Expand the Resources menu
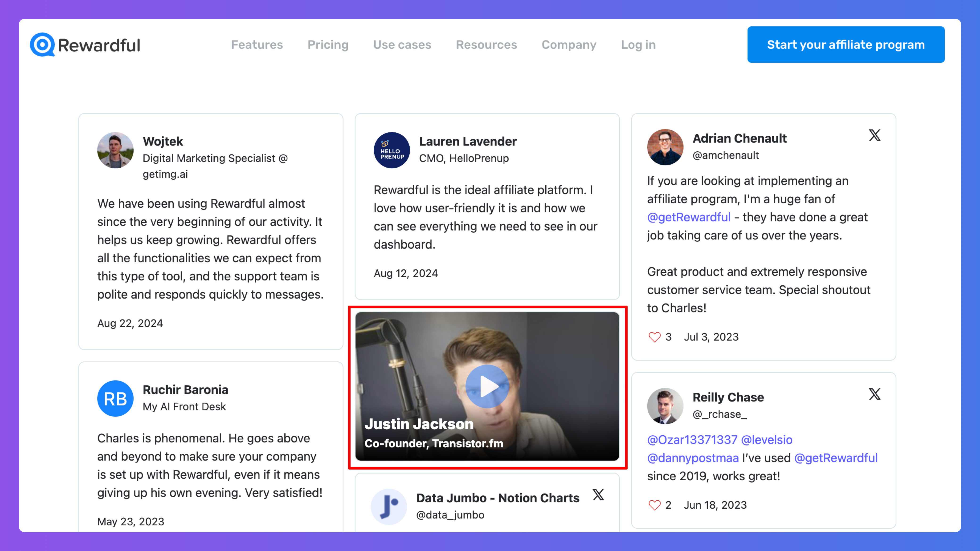 click(486, 45)
